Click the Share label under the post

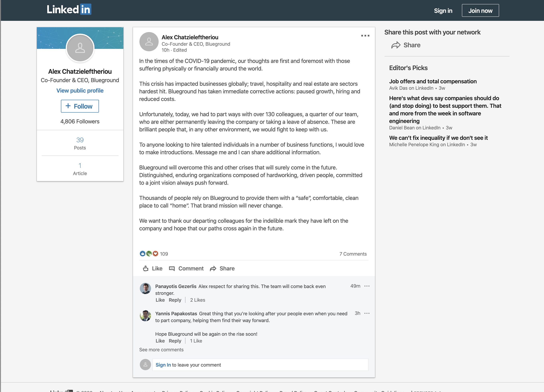[227, 268]
